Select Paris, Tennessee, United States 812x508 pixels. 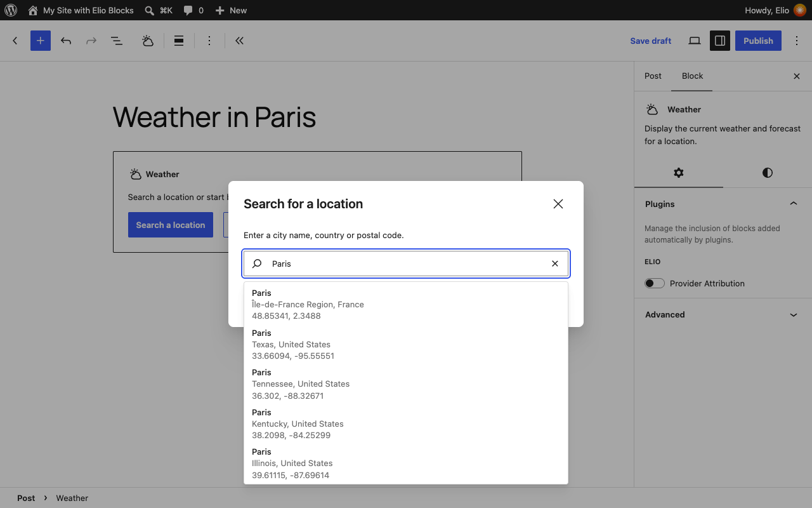tap(406, 384)
